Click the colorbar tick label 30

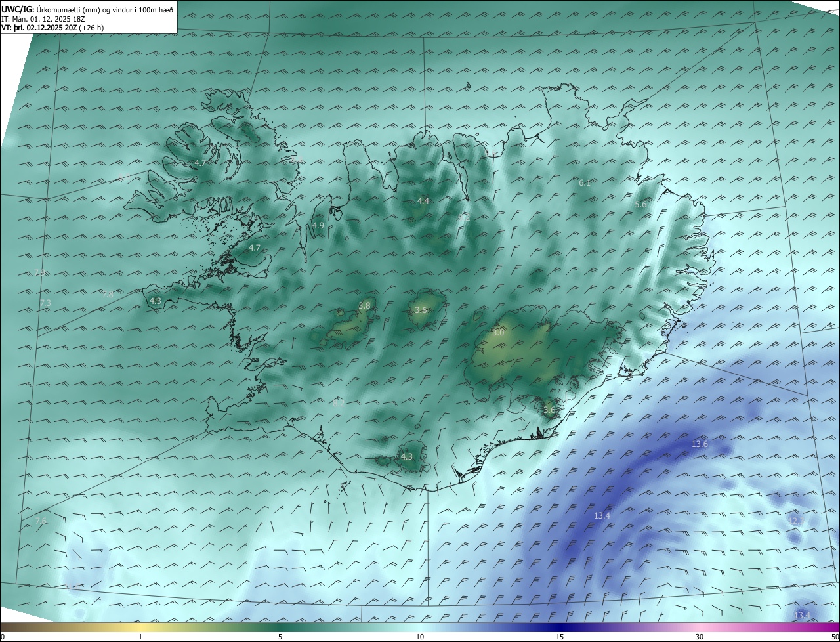click(700, 637)
